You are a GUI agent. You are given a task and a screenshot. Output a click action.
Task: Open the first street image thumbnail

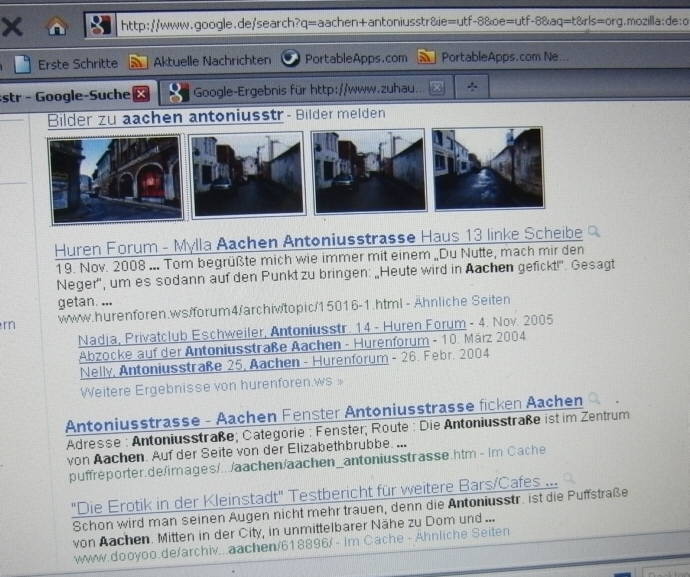[115, 178]
